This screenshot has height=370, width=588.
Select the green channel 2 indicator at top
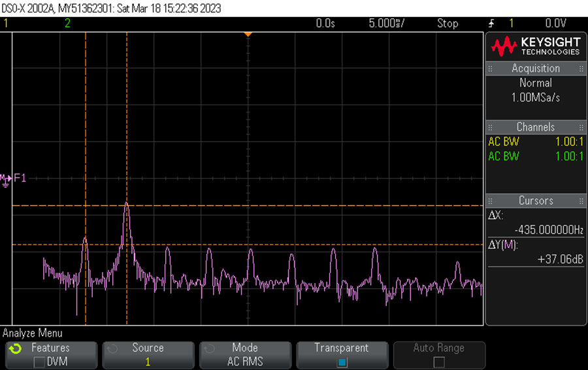click(67, 24)
